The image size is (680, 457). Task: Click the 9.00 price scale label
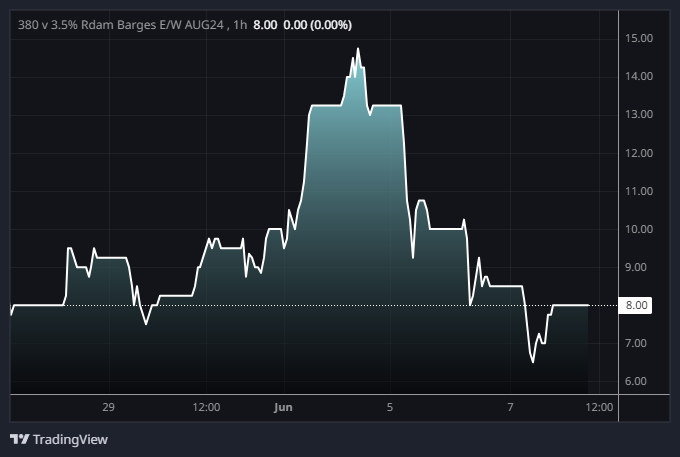(x=638, y=267)
